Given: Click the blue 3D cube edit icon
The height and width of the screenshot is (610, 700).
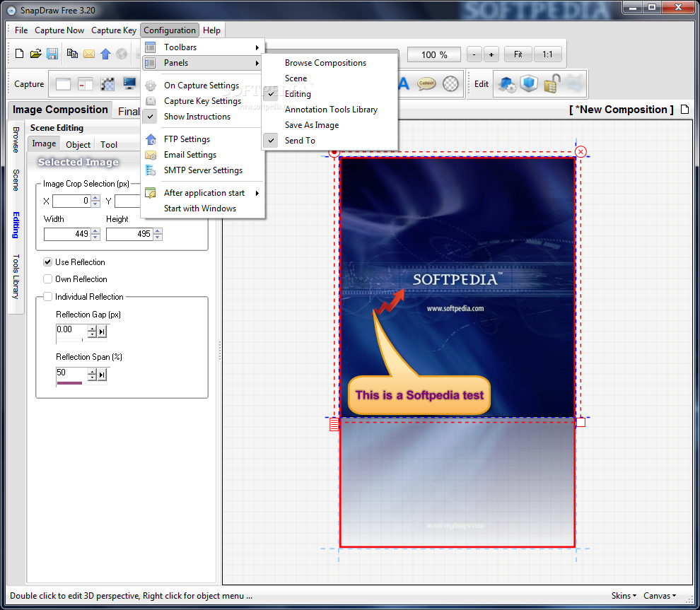Looking at the screenshot, I should [x=529, y=83].
